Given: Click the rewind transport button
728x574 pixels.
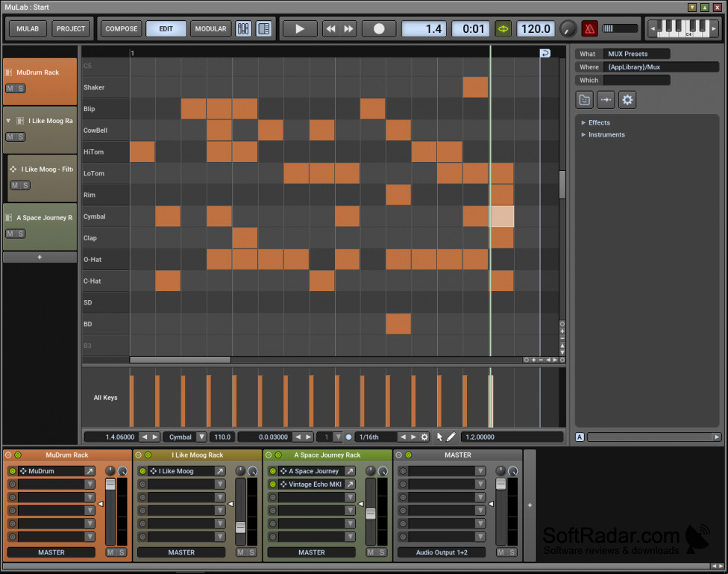Looking at the screenshot, I should tap(330, 29).
